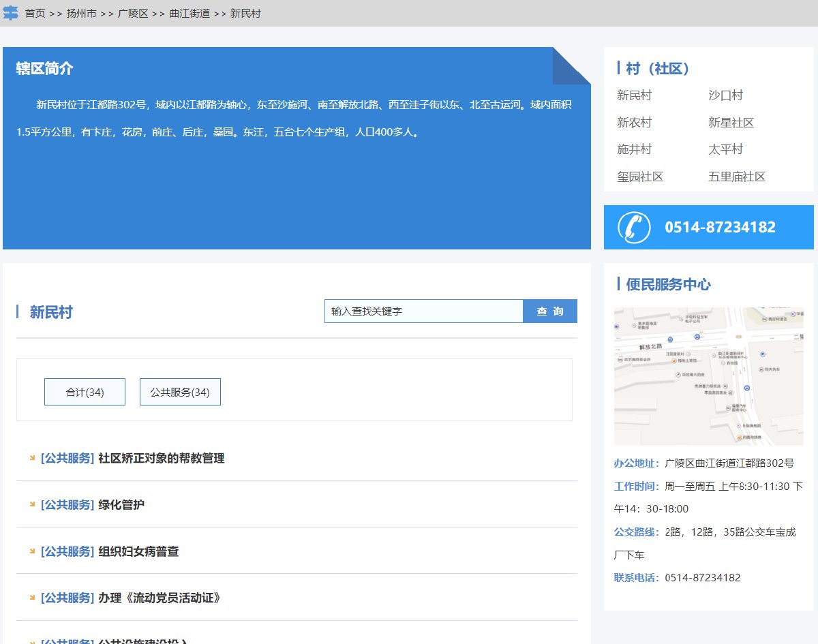Viewport: 818px width, 644px height.
Task: Focus the 输入查找关键字 search field
Action: pos(423,311)
